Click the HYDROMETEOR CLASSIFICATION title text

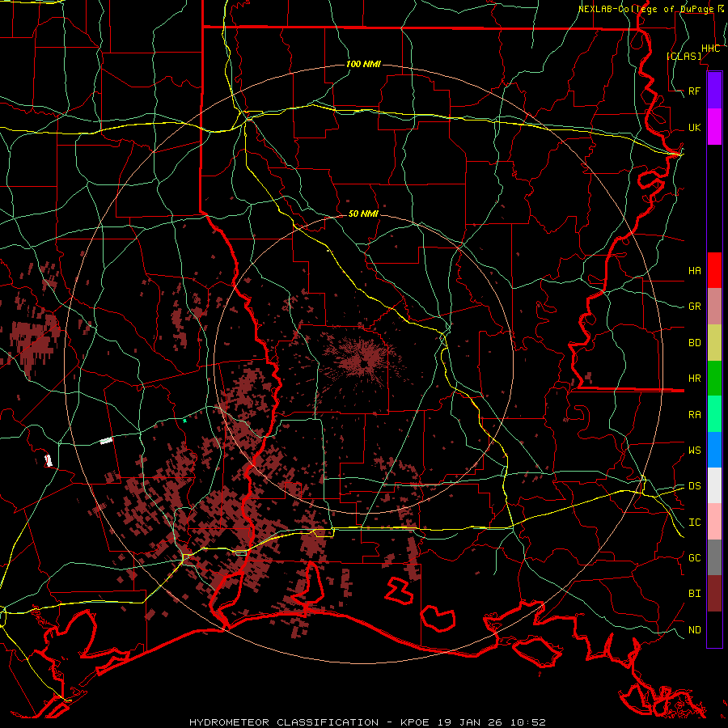(284, 722)
